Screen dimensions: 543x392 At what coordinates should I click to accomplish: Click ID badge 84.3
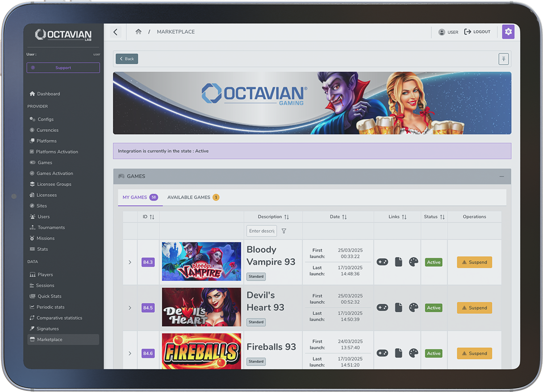click(148, 262)
